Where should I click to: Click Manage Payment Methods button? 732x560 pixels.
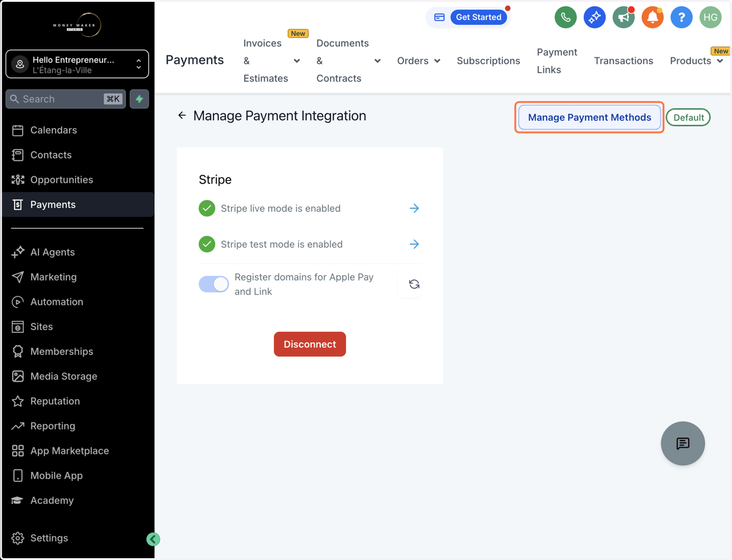click(x=589, y=117)
